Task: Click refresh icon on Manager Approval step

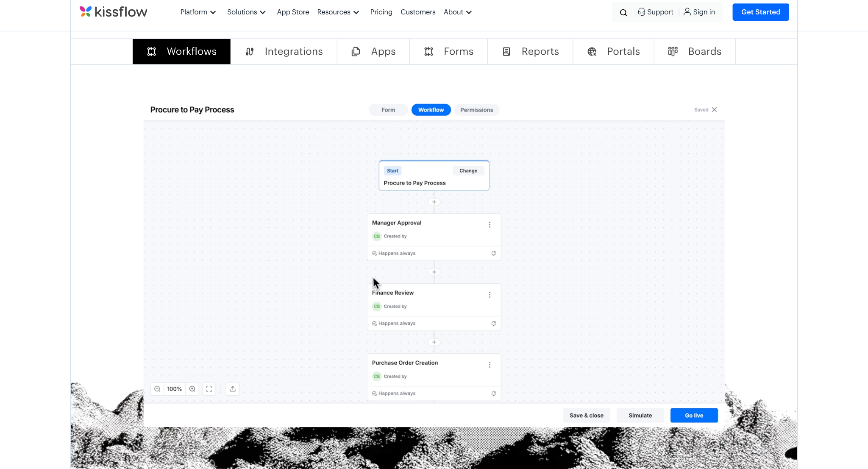Action: 493,253
